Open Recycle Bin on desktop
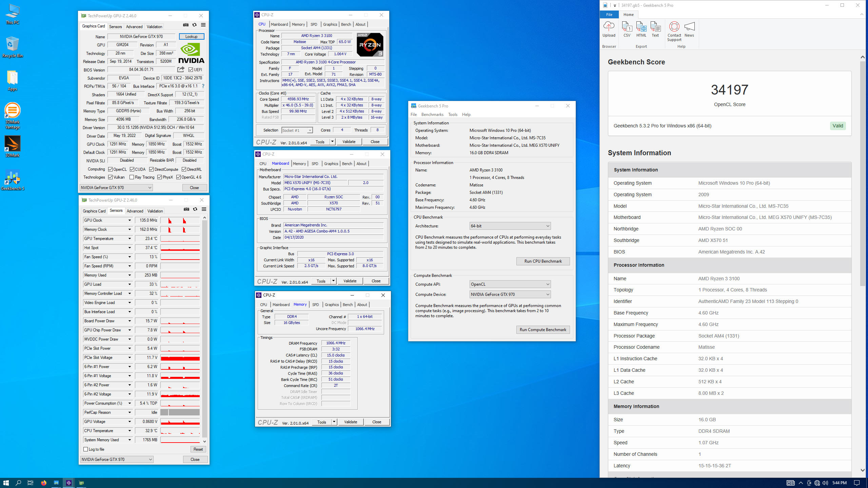The width and height of the screenshot is (868, 488). click(x=13, y=47)
